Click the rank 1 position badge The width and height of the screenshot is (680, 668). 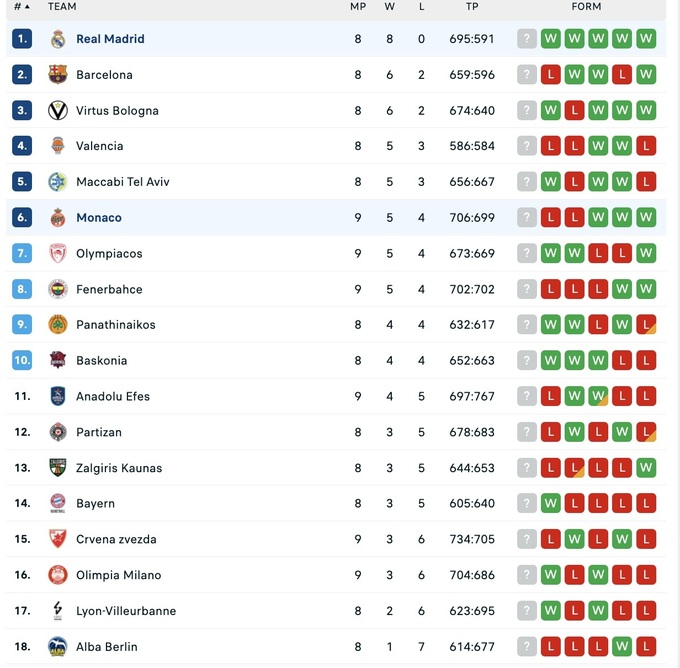22,39
